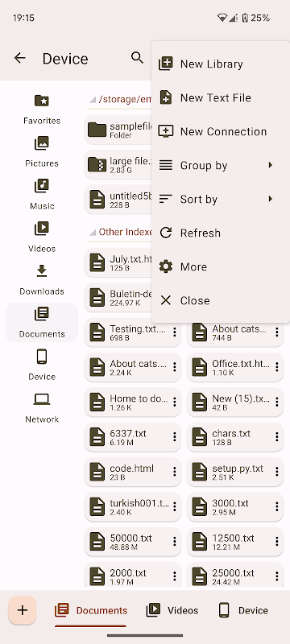Open the Favorites sidebar icon
The image size is (290, 644).
coord(42,101)
